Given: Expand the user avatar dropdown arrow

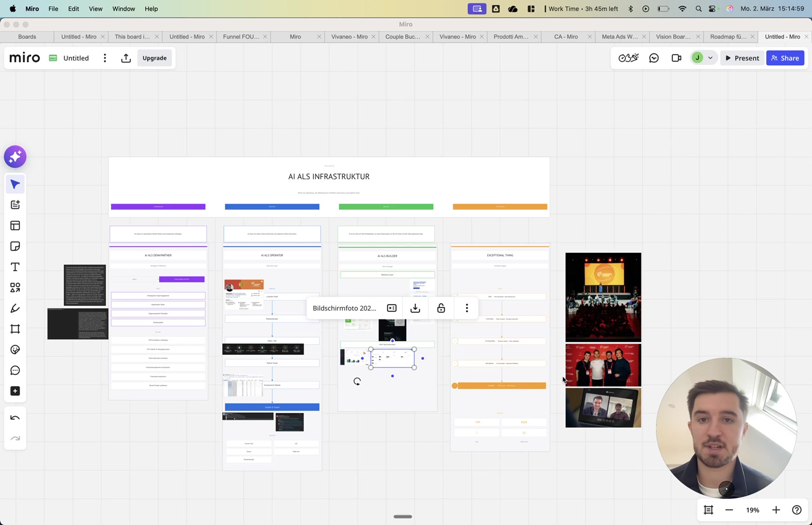Looking at the screenshot, I should pos(710,58).
